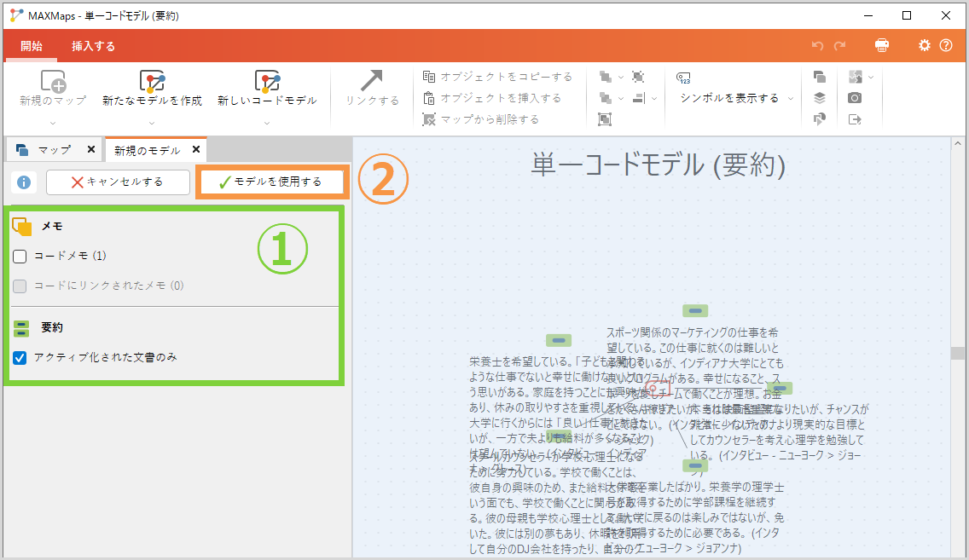
Task: Click the export arrow icon below camera
Action: [855, 120]
